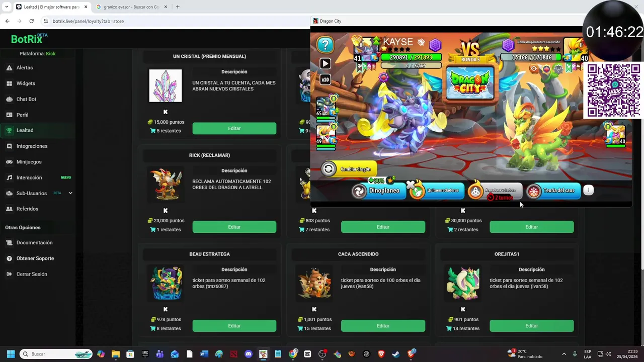Select the Armadura voladora skill
Viewport: 644px width, 362px height.
[495, 191]
